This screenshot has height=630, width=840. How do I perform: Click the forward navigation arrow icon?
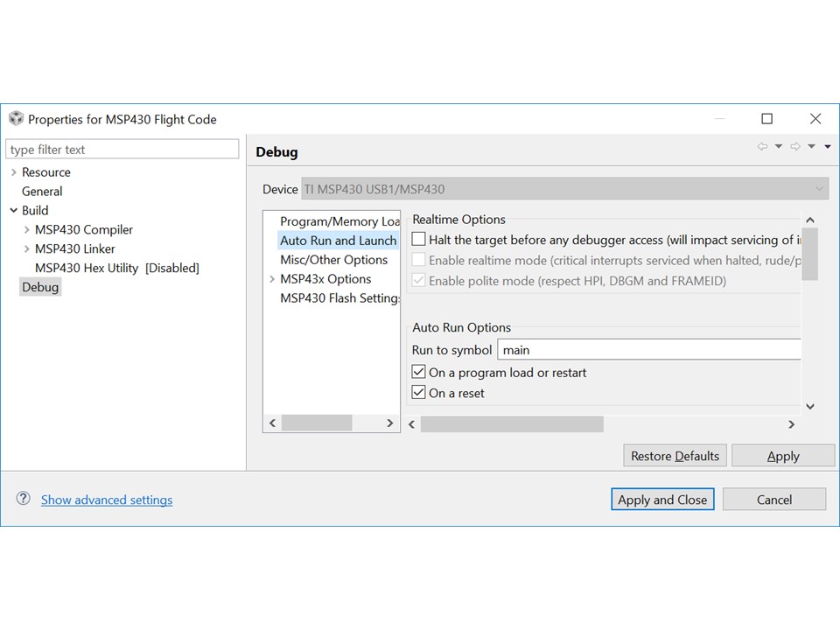click(794, 147)
